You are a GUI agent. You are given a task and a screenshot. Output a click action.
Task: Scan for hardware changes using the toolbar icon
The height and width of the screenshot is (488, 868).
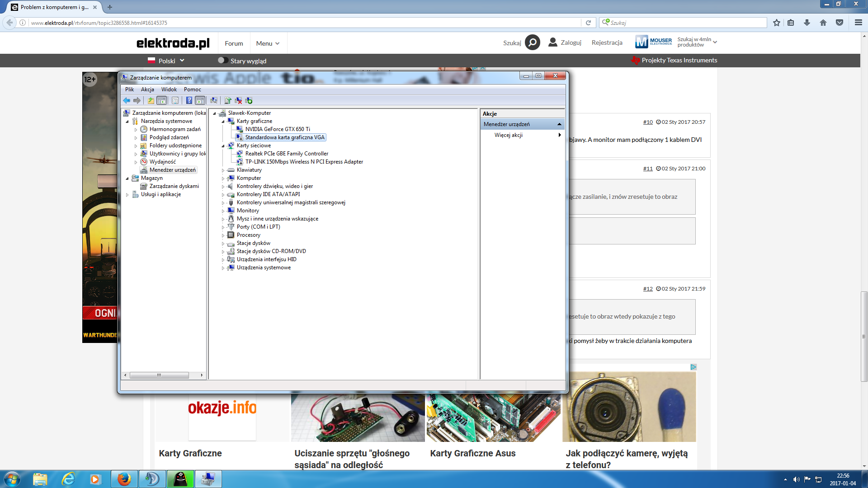214,100
